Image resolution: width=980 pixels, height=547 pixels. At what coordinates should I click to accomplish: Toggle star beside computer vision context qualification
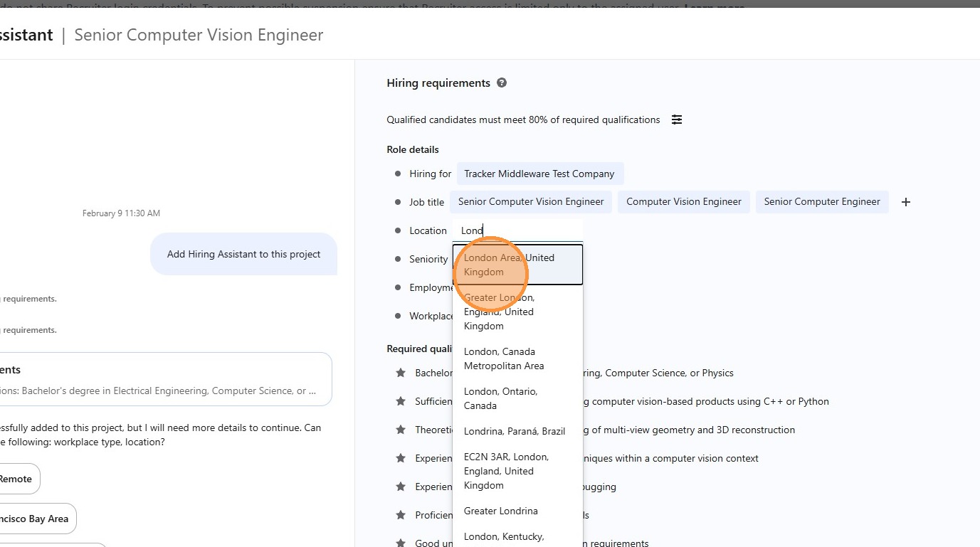(401, 458)
